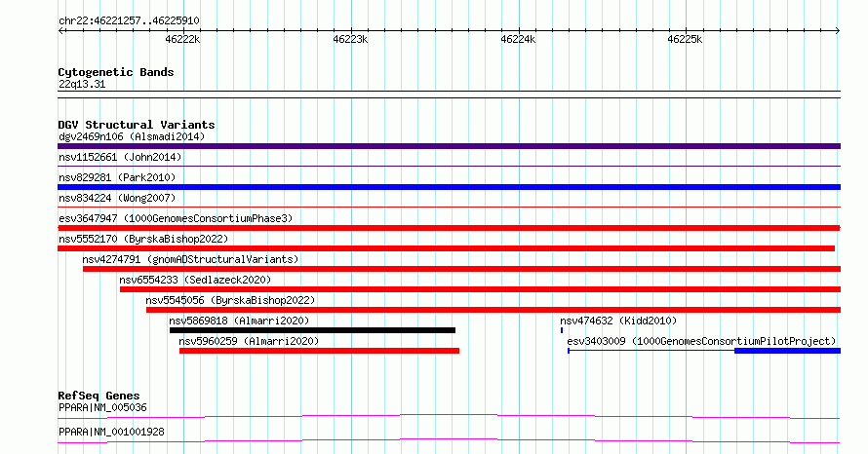Image resolution: width=868 pixels, height=454 pixels.
Task: Click nsv5545056 (ByrskaBishop2022) label
Action: pyautogui.click(x=230, y=300)
